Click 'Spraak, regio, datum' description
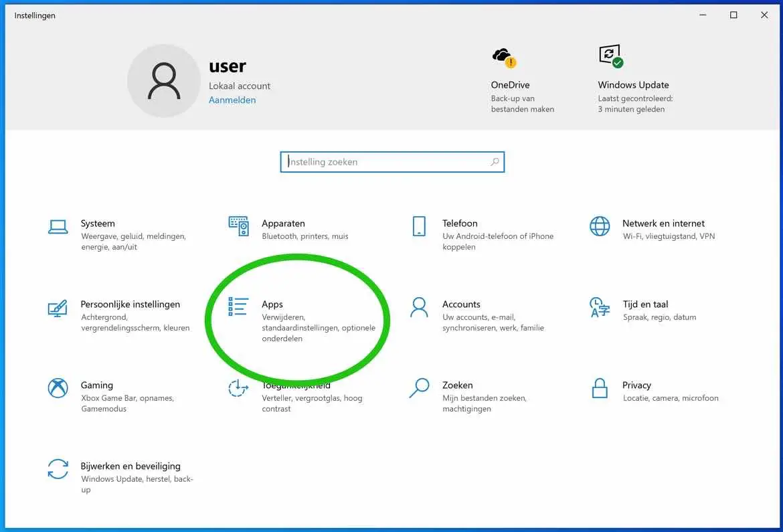This screenshot has height=532, width=783. click(659, 317)
